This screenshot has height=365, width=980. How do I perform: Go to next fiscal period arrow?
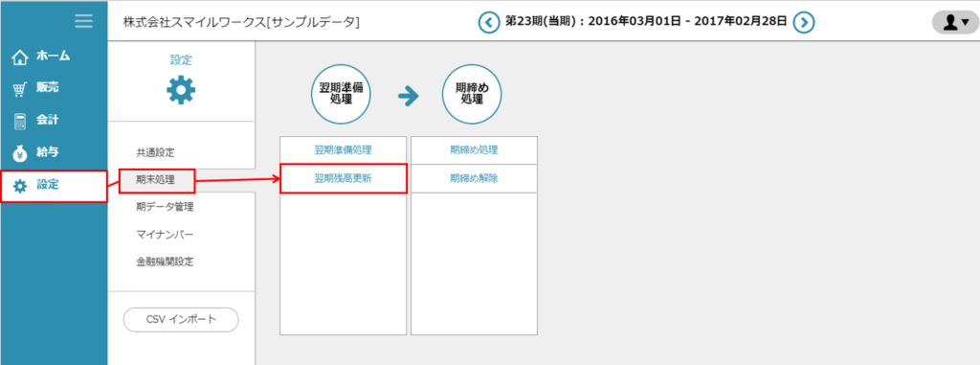[804, 22]
